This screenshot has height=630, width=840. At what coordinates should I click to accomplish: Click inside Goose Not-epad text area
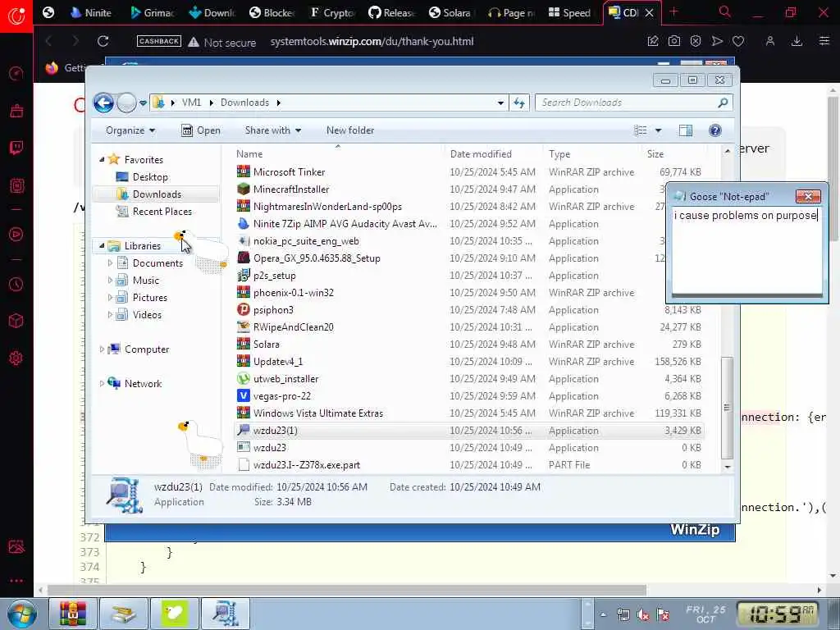(746, 250)
